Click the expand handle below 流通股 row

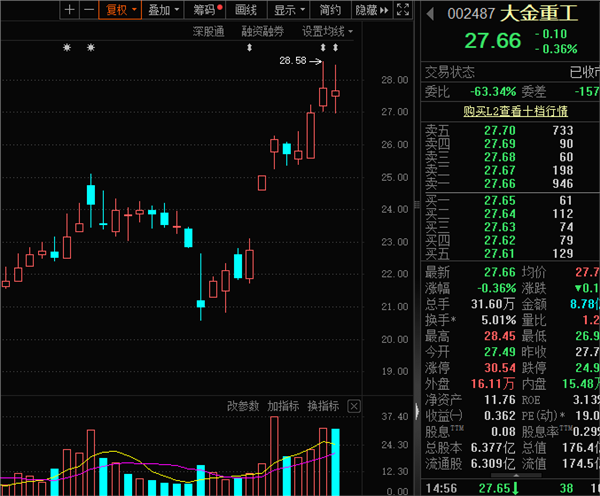(516, 475)
